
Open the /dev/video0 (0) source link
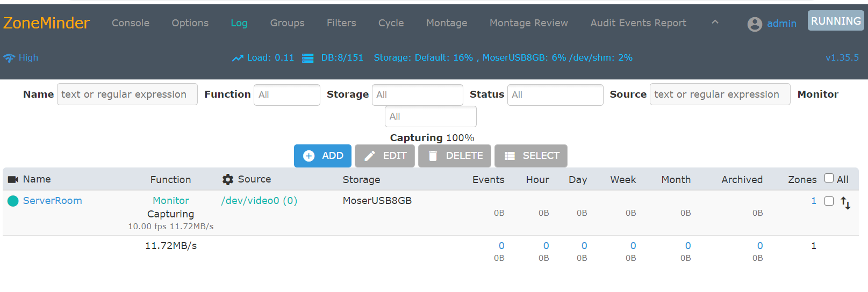[259, 200]
